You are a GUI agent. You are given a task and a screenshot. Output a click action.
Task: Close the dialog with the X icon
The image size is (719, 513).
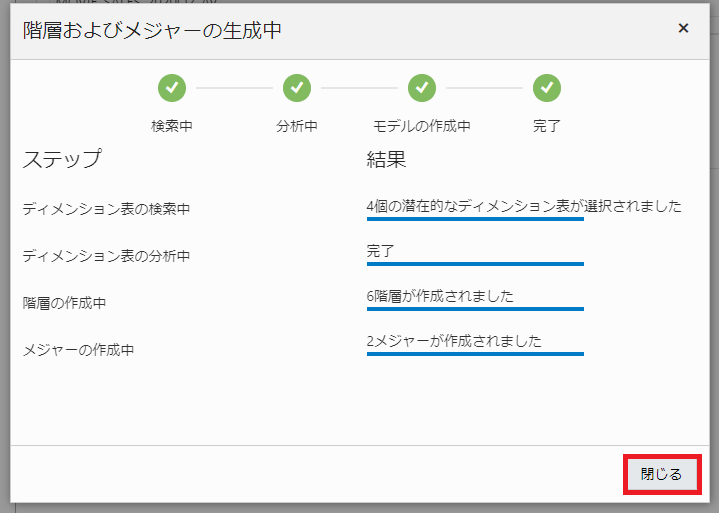click(683, 28)
